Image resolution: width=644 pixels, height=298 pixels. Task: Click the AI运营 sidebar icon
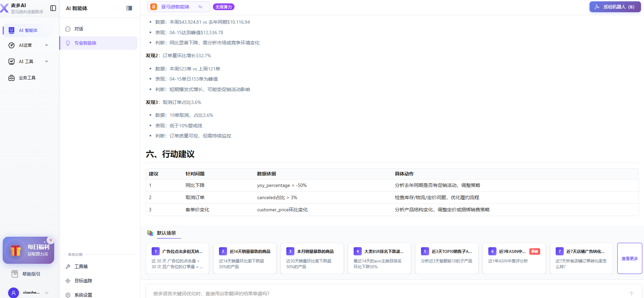pyautogui.click(x=12, y=45)
